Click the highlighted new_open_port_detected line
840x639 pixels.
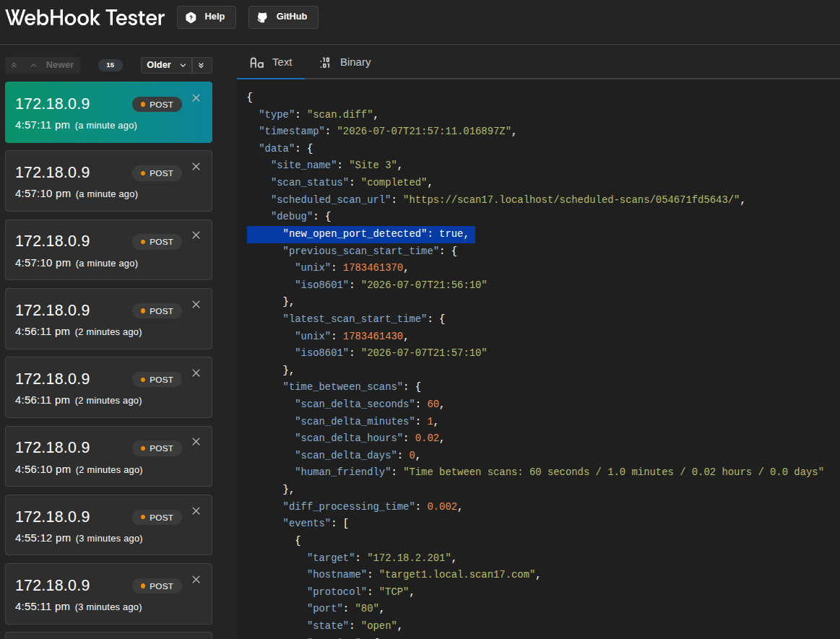pyautogui.click(x=361, y=234)
